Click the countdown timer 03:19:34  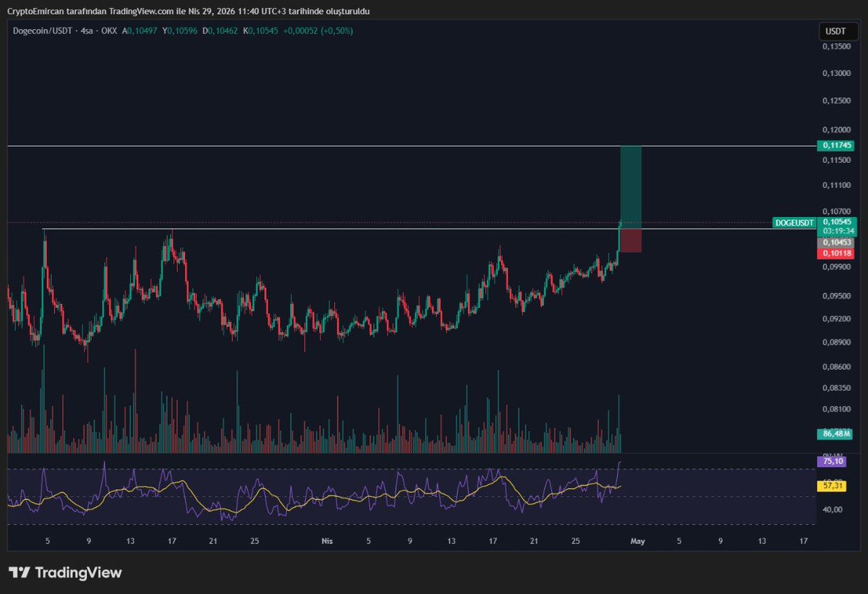[837, 230]
